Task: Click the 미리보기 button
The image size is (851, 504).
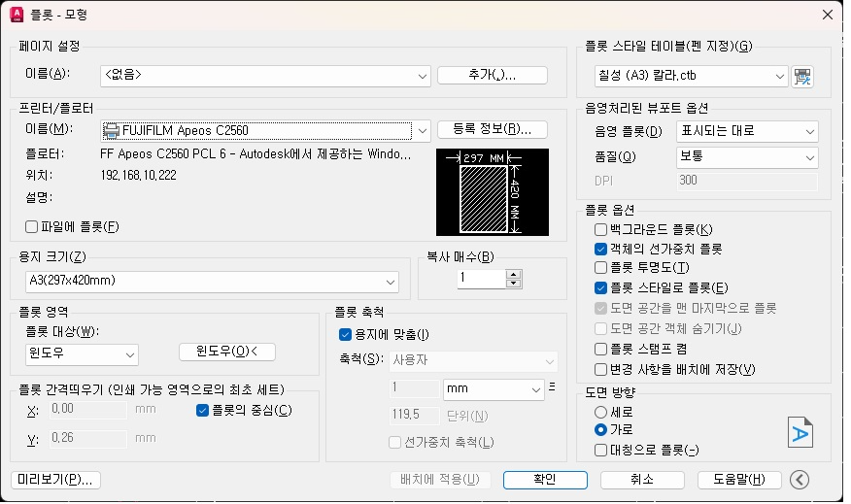Action: point(55,480)
